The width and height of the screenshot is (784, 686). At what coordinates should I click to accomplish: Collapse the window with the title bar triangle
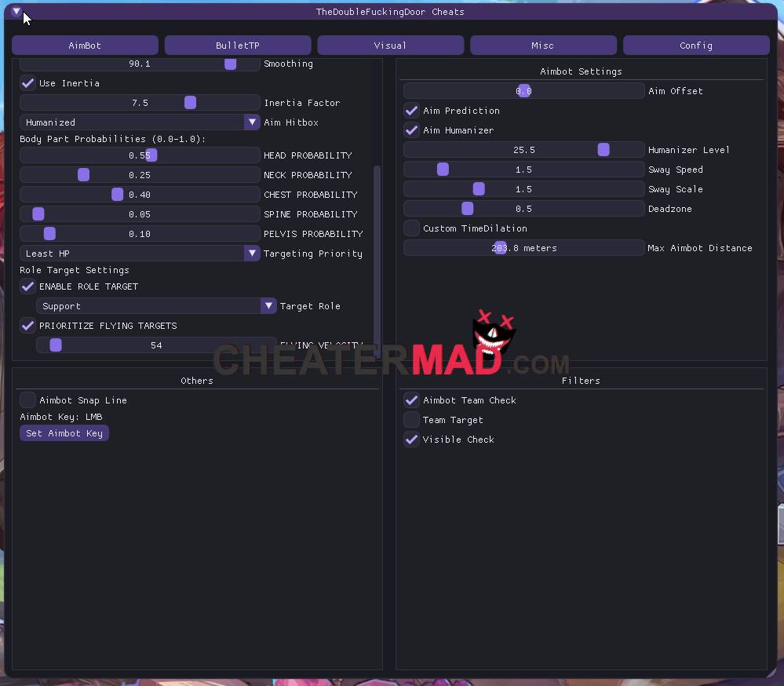coord(16,10)
